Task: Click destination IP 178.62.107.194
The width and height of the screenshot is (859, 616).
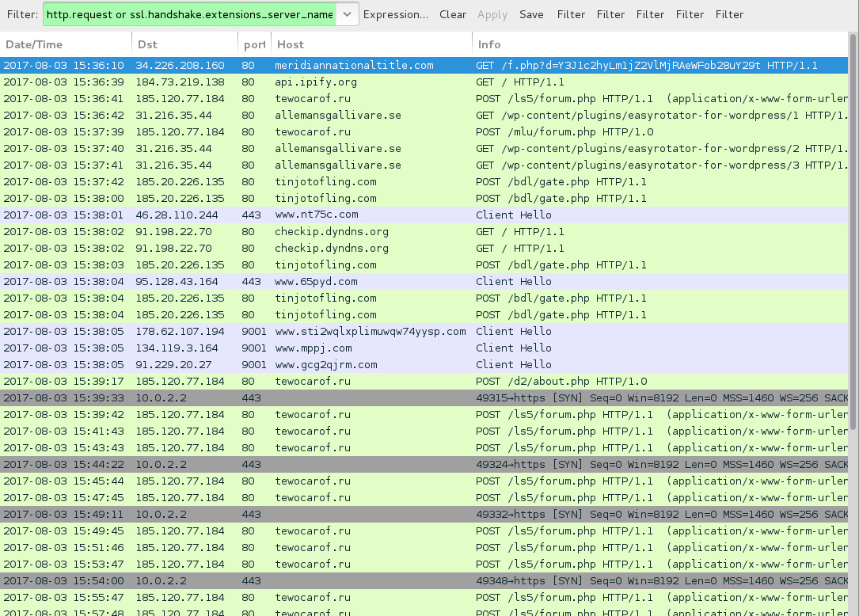Action: [x=181, y=331]
